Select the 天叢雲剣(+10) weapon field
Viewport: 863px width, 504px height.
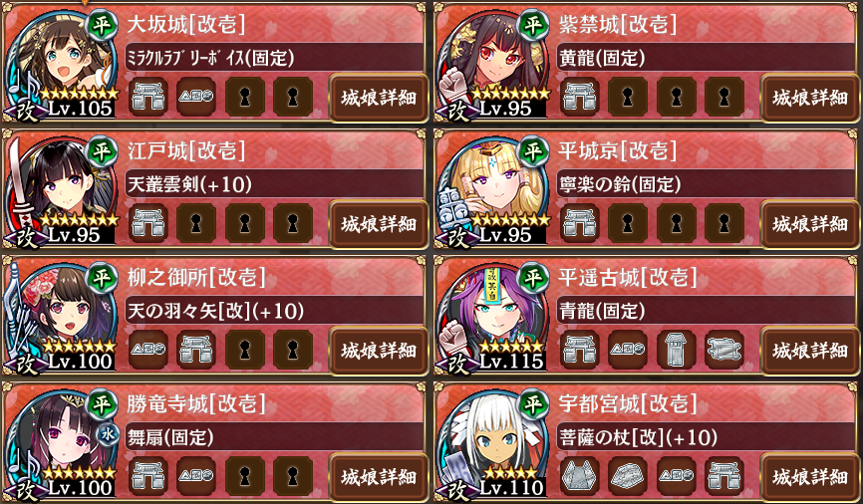273,184
